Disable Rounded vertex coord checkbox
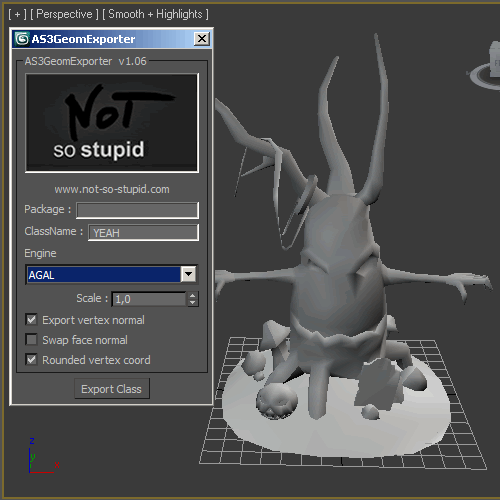The height and width of the screenshot is (500, 500). [31, 360]
